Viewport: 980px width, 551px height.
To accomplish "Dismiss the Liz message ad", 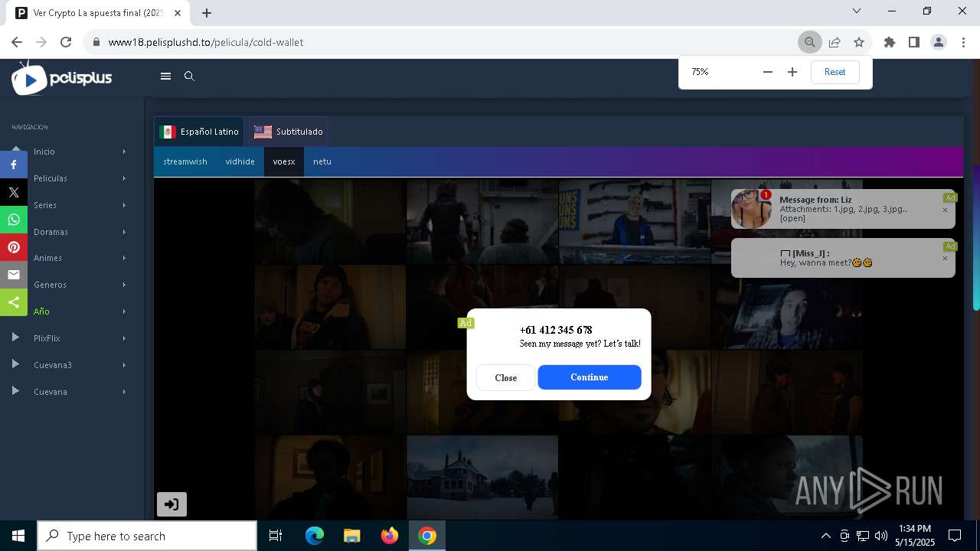I will click(945, 210).
